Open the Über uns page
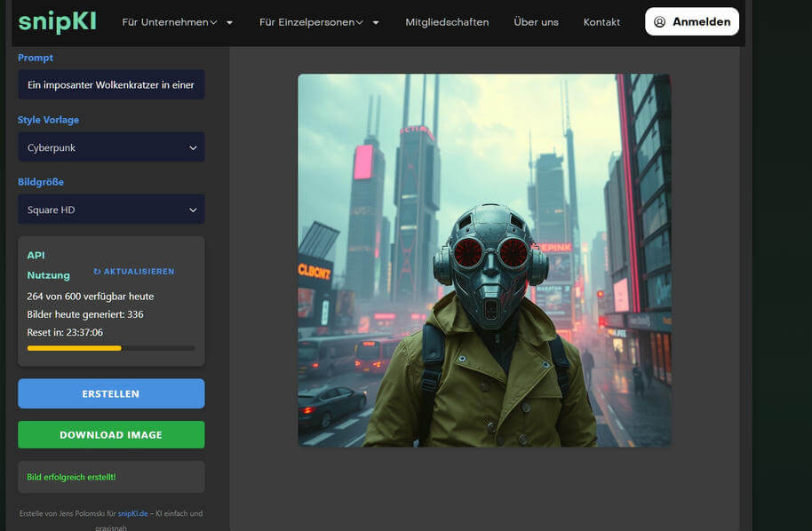Screen dimensions: 812x531 point(536,22)
